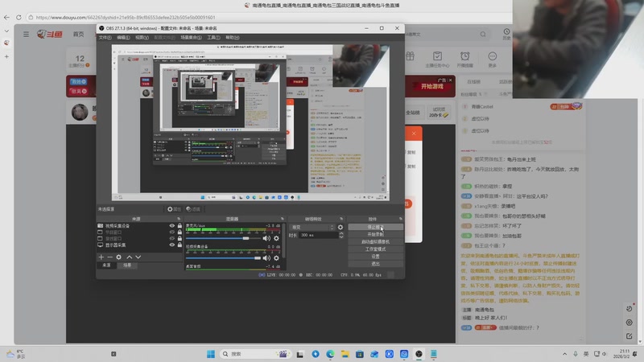Open 属性 properties button in source toolbar
Image resolution: width=644 pixels, height=362 pixels.
pos(174,209)
